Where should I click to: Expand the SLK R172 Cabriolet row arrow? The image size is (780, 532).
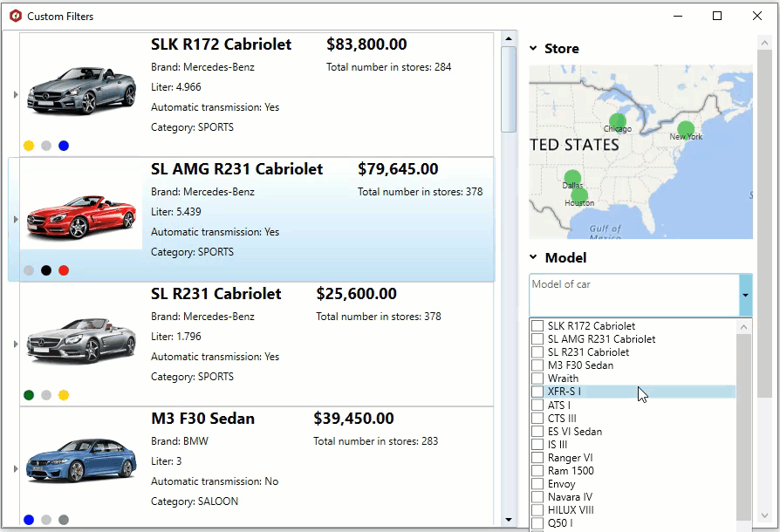(x=15, y=94)
